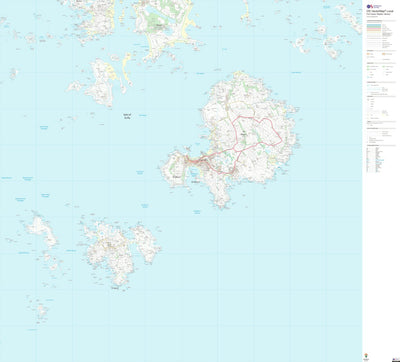
Task: Click the Ordnance Survey logo in the legend
Action: 374,6
